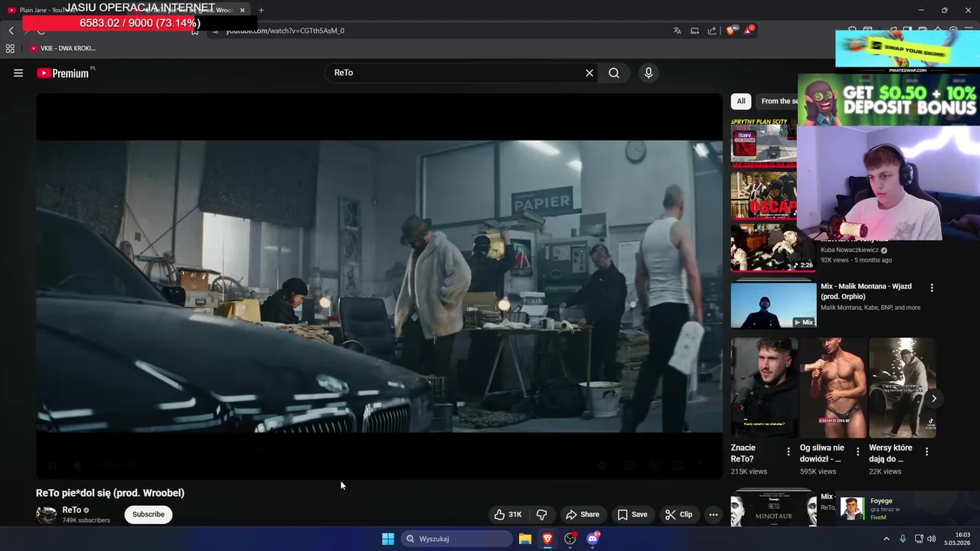
Task: Open the Kuba Nowaczkiewicz video thumbnail
Action: [x=773, y=247]
